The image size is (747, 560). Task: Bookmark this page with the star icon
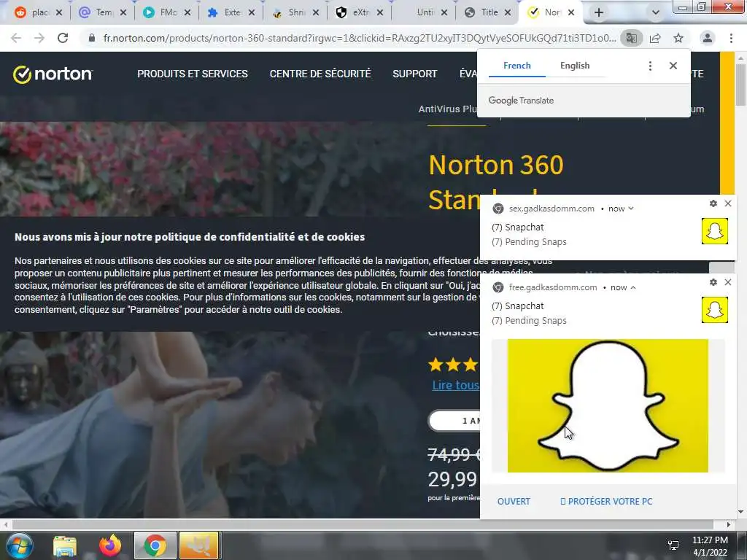click(678, 38)
